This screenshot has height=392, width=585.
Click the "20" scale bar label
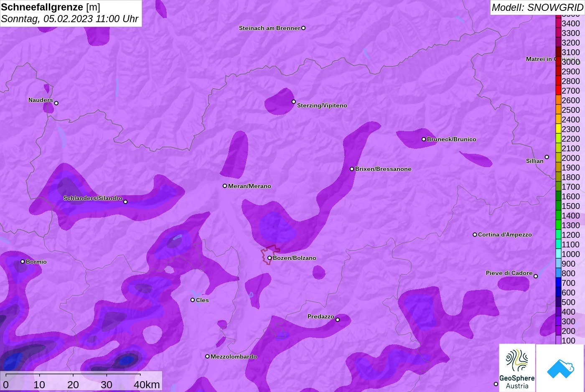click(x=73, y=384)
